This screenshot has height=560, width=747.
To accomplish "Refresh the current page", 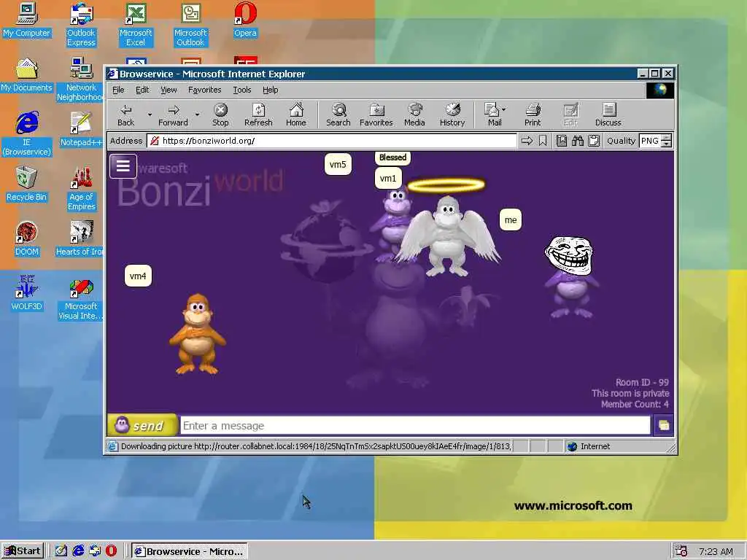I will (x=258, y=114).
